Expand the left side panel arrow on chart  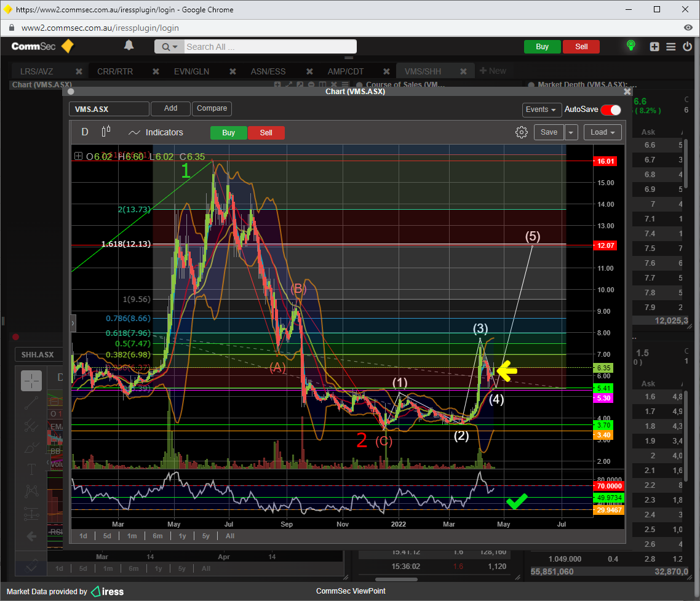(x=73, y=322)
